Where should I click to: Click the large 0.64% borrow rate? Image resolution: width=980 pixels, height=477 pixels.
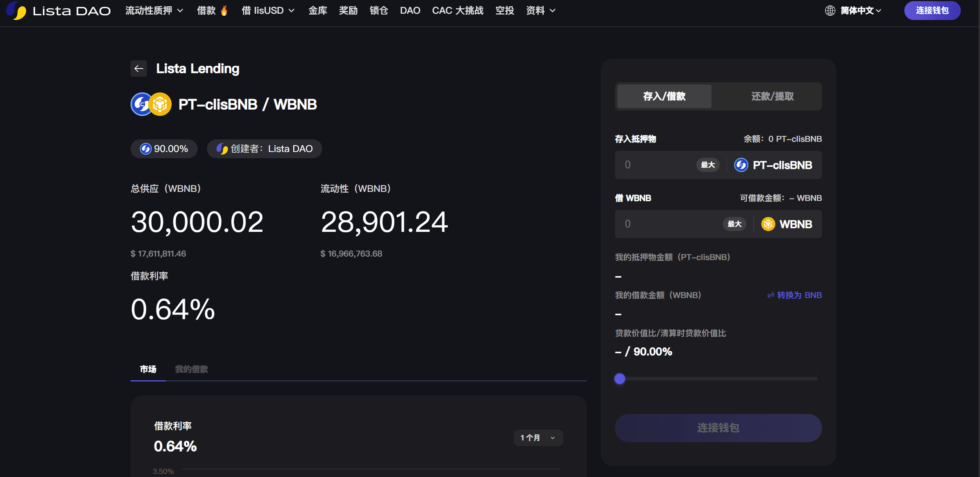pyautogui.click(x=173, y=309)
